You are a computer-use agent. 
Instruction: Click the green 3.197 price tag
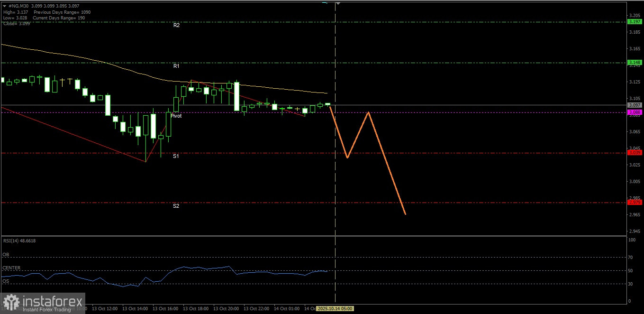coord(635,22)
